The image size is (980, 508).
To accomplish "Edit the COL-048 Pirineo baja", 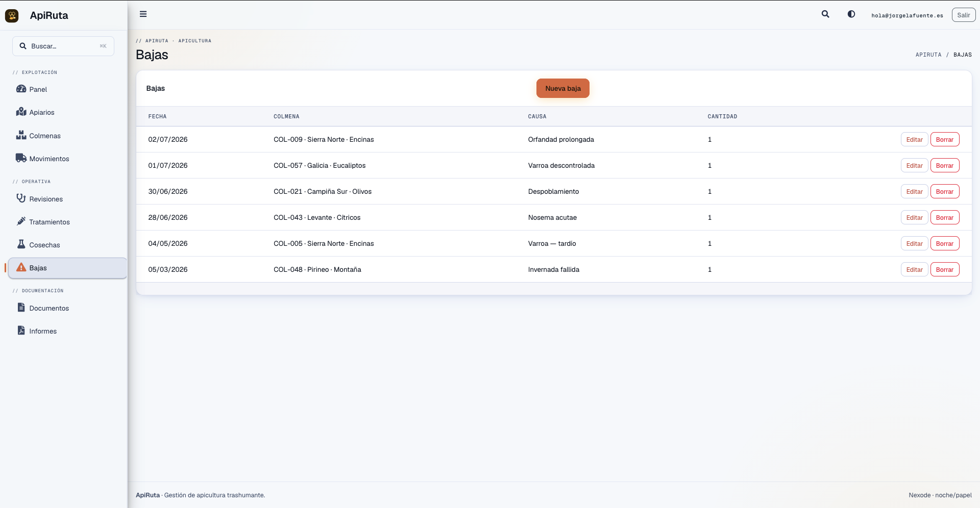I will pos(914,269).
